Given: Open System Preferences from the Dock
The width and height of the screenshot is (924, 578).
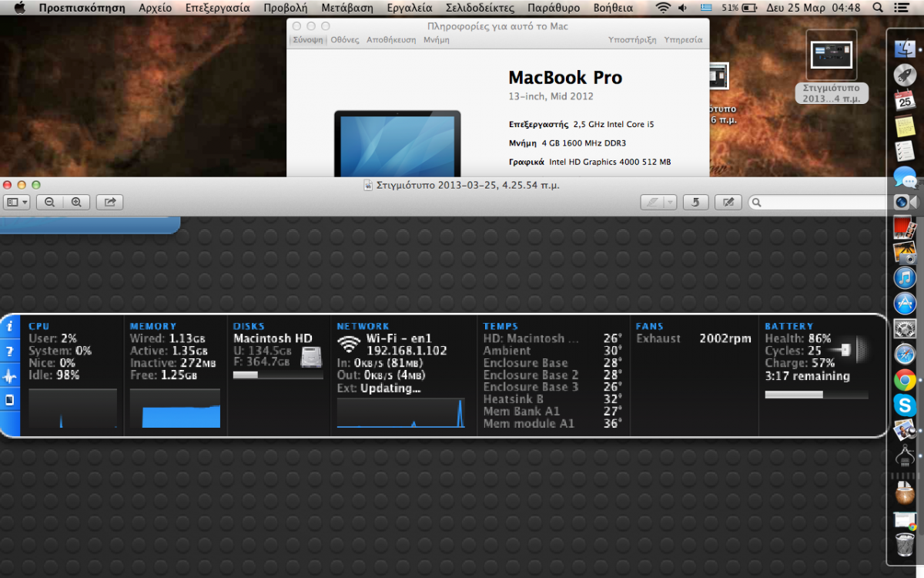Looking at the screenshot, I should point(905,329).
